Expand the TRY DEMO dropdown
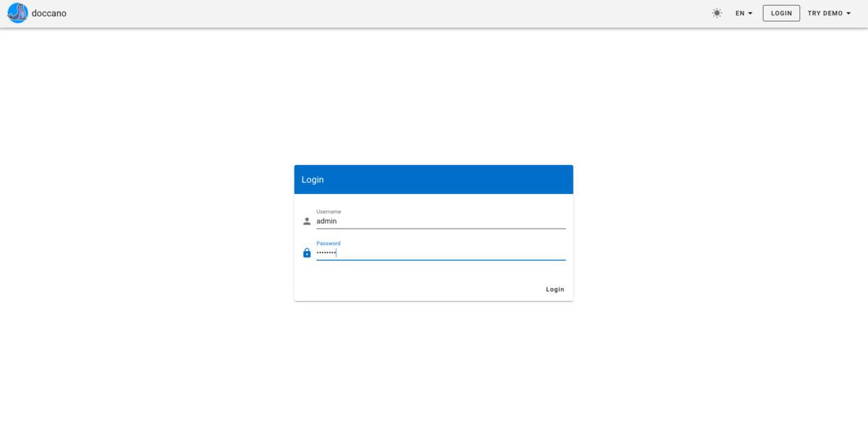This screenshot has height=427, width=868. [829, 13]
